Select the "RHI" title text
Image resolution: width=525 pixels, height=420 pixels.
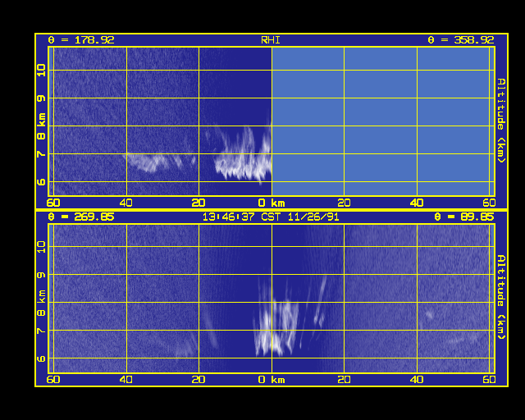(271, 40)
